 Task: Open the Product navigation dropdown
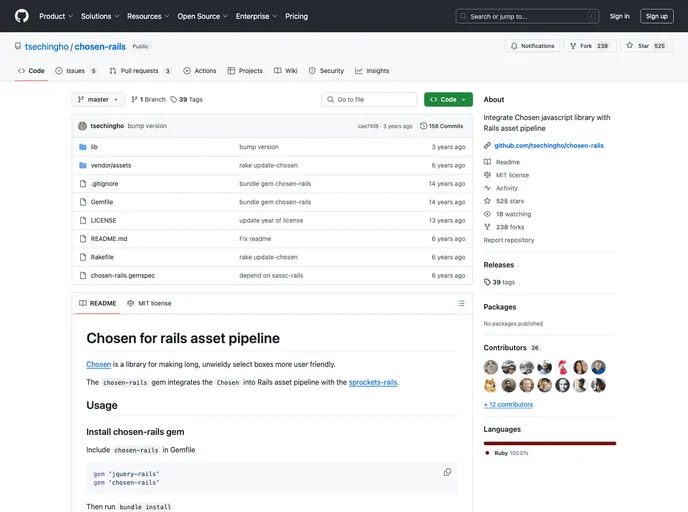click(56, 16)
